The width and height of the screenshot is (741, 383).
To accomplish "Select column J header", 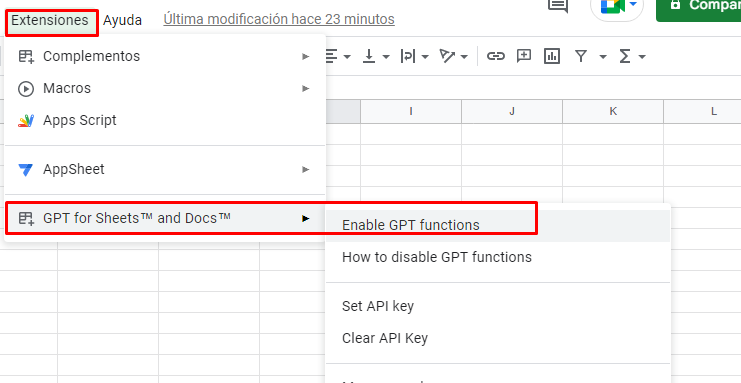I will pos(512,112).
